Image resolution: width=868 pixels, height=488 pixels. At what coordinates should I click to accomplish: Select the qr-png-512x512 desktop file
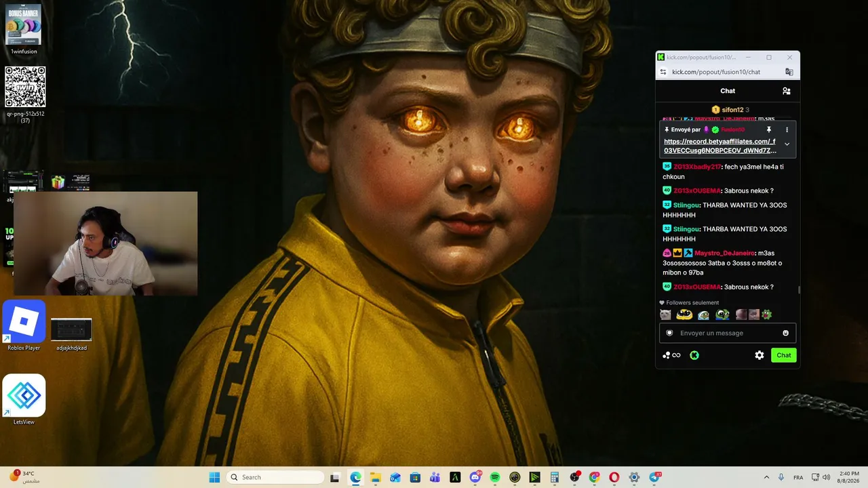coord(25,94)
